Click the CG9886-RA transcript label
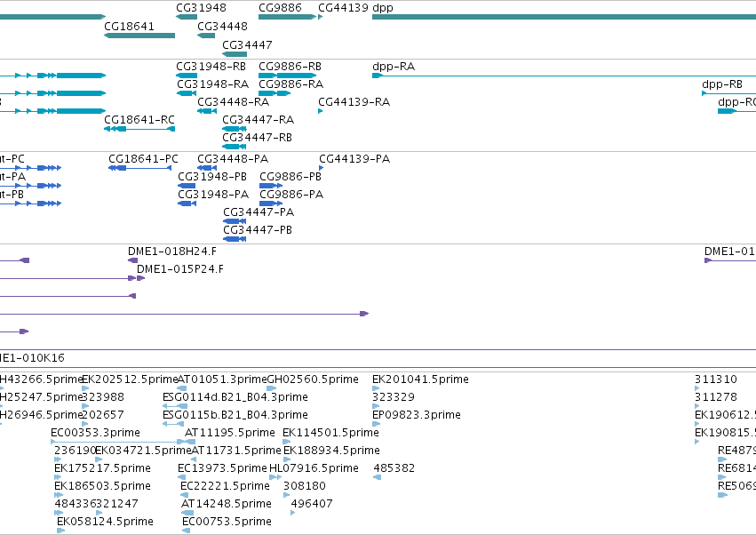This screenshot has height=535, width=756. point(291,84)
